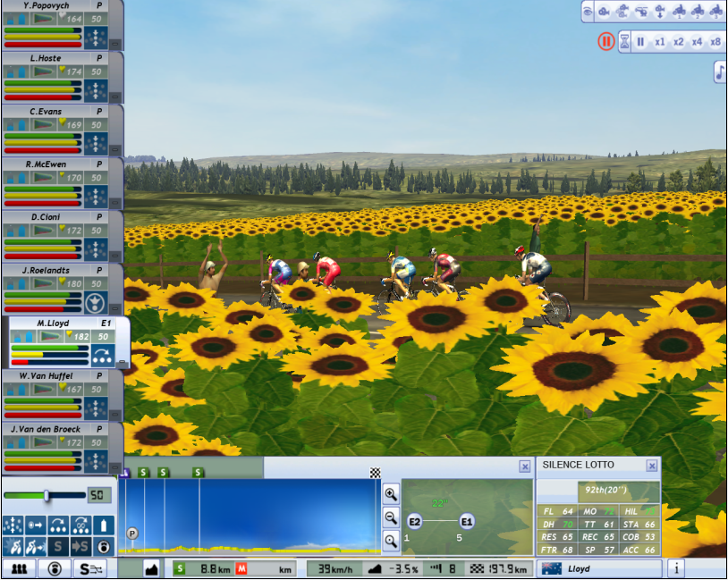This screenshot has height=580, width=728.
Task: Select motorbike camera 1
Action: pos(679,12)
